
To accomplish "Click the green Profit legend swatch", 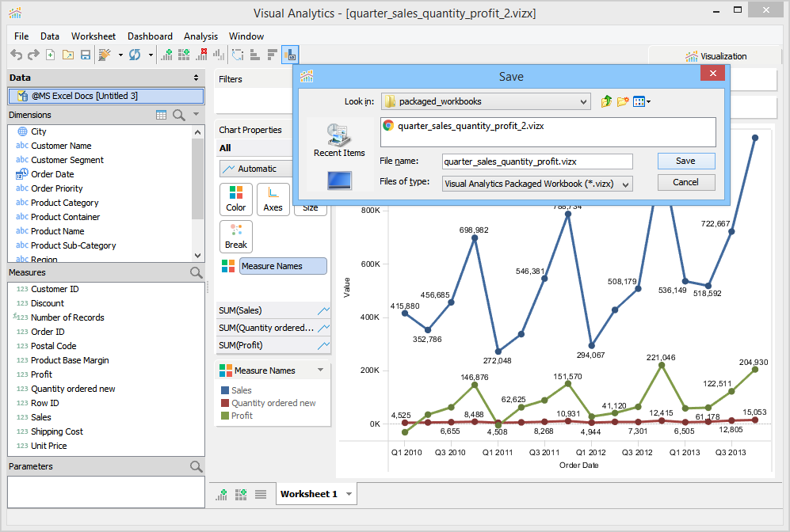I will pos(225,416).
